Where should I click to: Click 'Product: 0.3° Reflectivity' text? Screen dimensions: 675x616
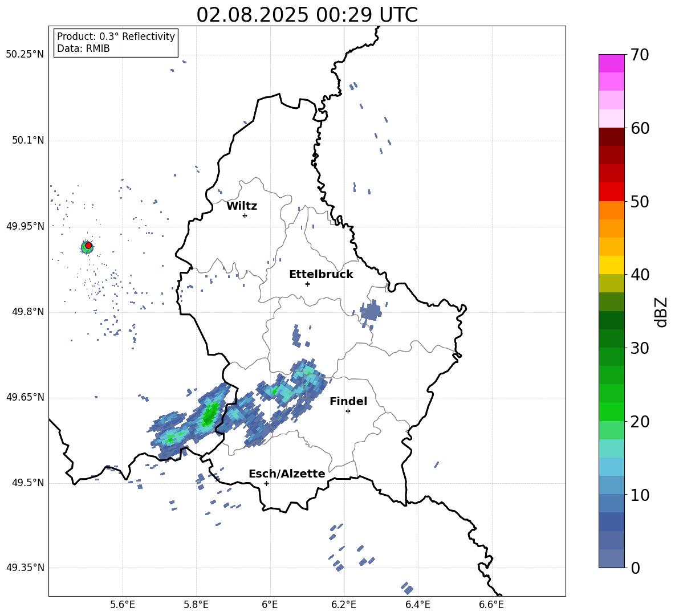tap(116, 36)
